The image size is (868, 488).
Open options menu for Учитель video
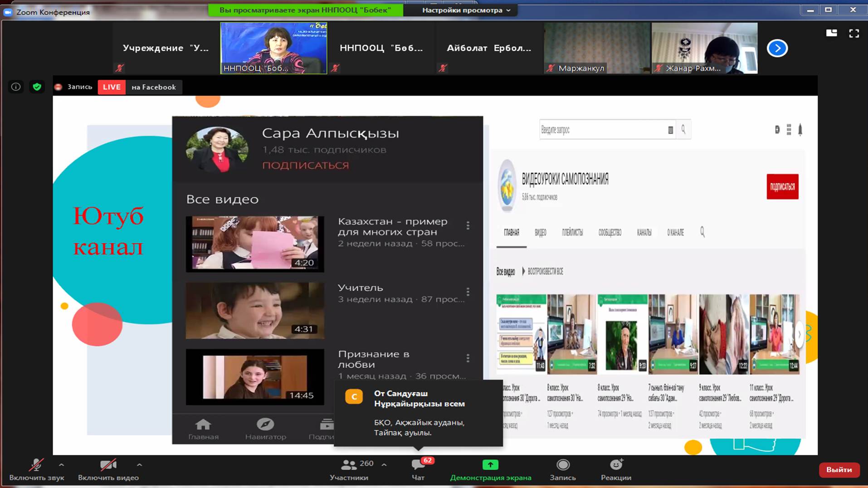pos(468,292)
